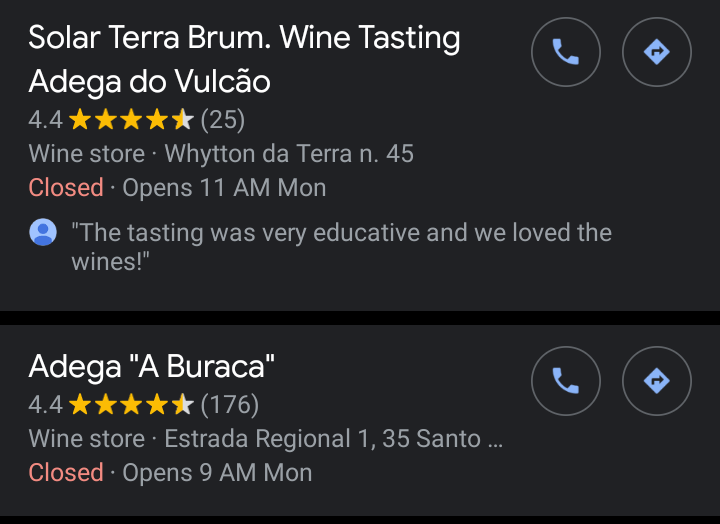The image size is (720, 524).
Task: Click the reviewer avatar beside the tasting review
Action: pyautogui.click(x=44, y=234)
